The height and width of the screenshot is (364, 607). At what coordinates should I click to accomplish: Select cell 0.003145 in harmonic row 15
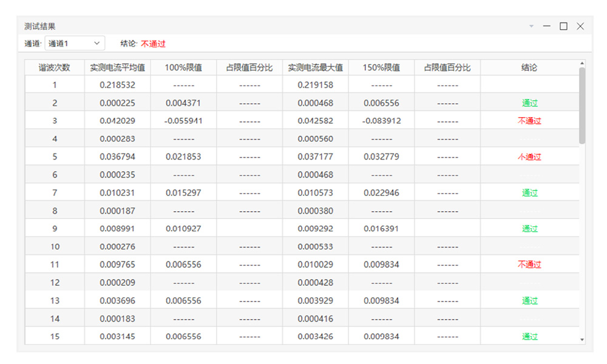[x=117, y=337]
